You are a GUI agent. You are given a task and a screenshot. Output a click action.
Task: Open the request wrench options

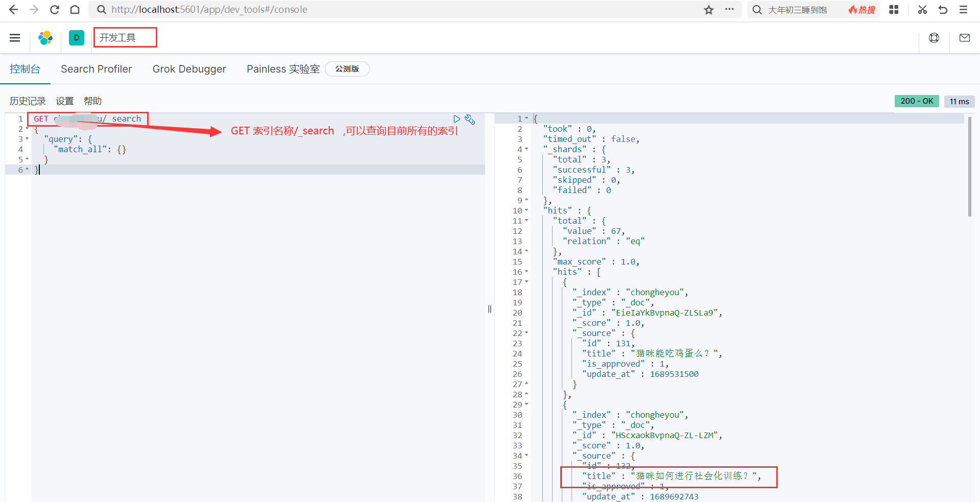pos(470,119)
